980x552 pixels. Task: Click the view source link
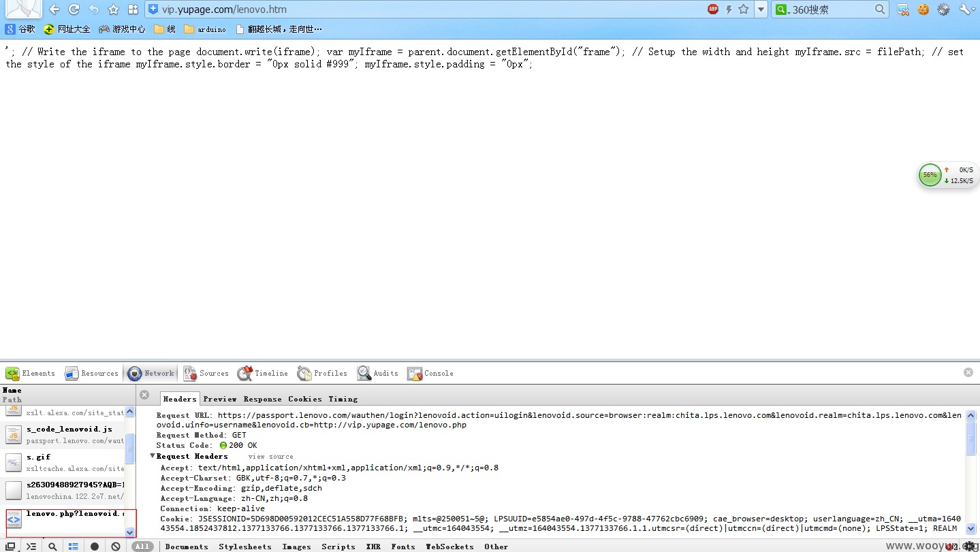271,457
